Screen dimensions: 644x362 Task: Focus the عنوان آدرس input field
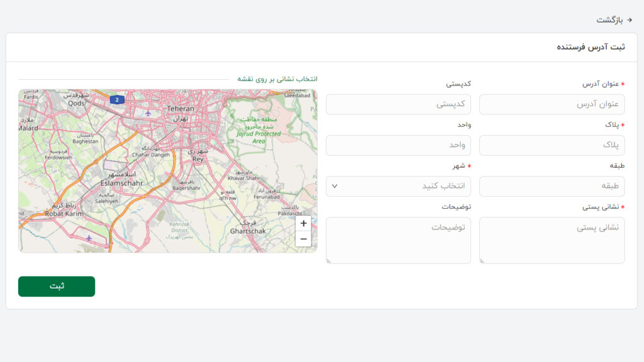click(x=552, y=104)
